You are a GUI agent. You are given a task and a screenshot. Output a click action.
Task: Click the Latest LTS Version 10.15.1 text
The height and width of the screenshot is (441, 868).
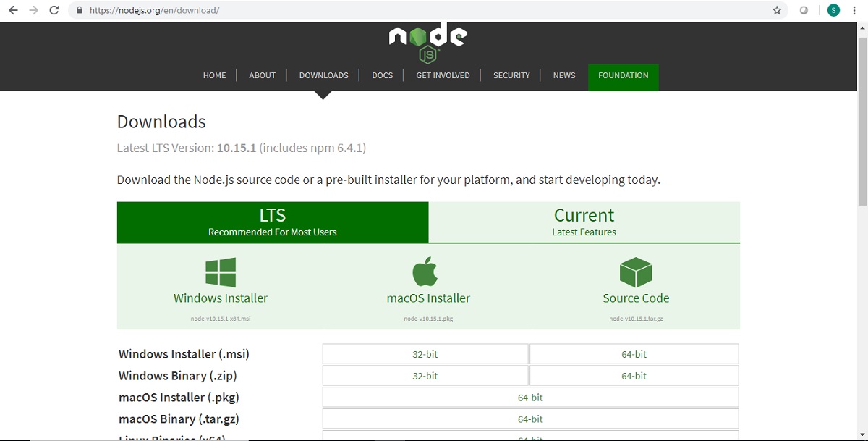[x=242, y=148]
